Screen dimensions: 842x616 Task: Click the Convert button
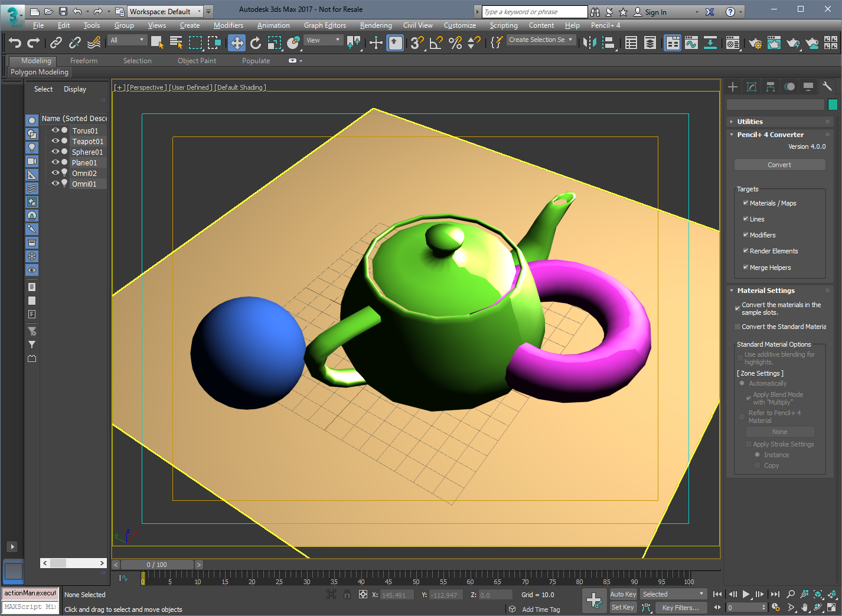[x=779, y=165]
